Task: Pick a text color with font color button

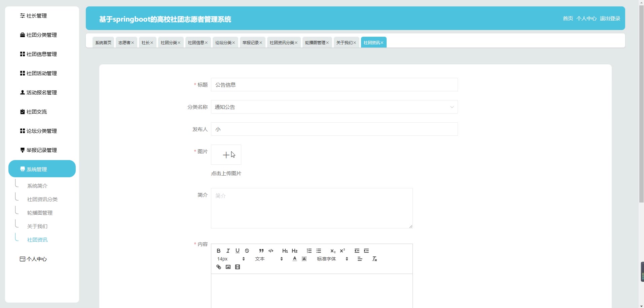Action: click(x=295, y=259)
